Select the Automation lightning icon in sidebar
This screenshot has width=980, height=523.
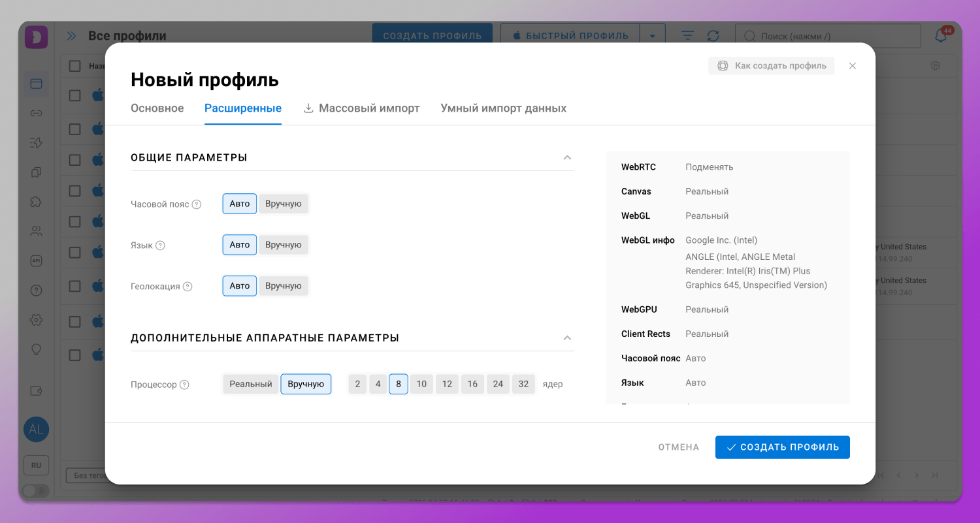[x=36, y=142]
